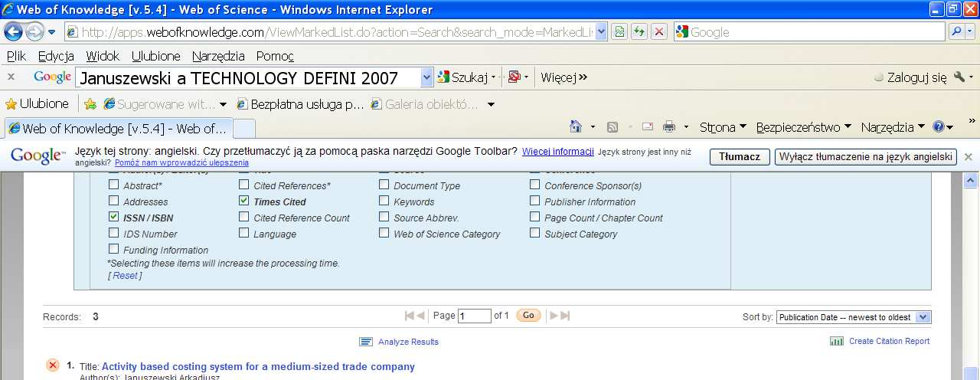Open Sugerowane witryny favorites link
The image size is (980, 380).
click(x=160, y=104)
